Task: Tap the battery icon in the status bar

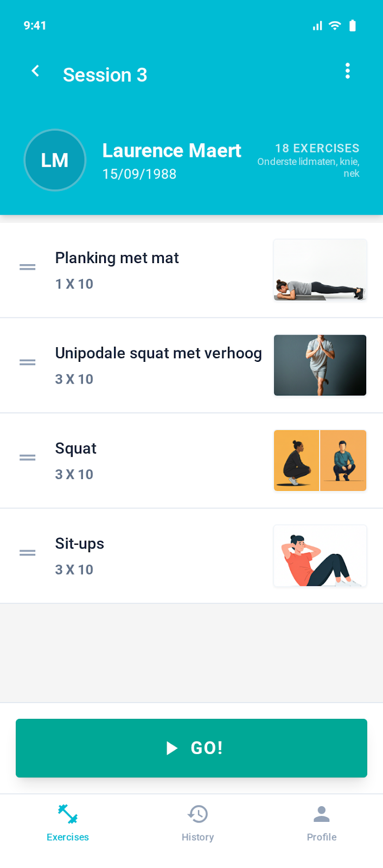Action: tap(353, 25)
